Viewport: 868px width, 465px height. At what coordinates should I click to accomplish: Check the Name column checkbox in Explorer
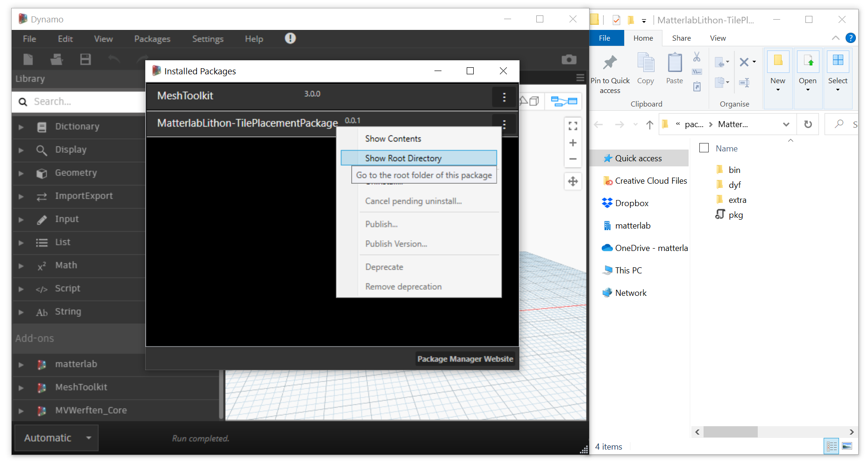[x=704, y=147]
